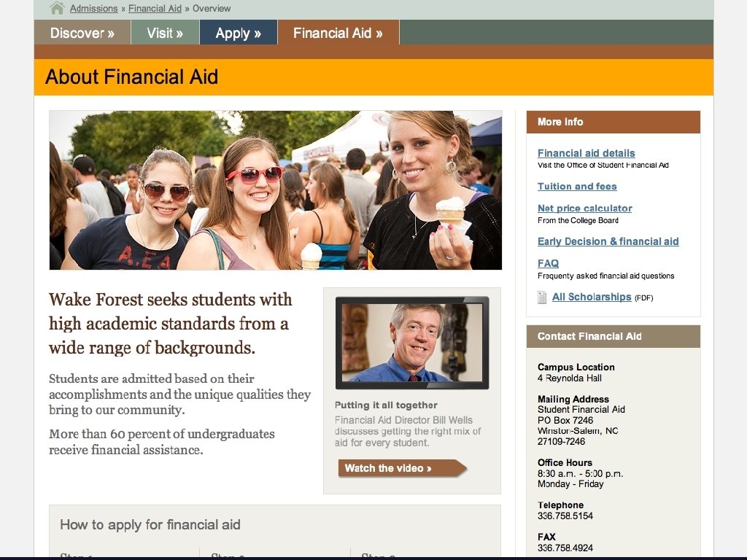Open the Financial Aid breadcrumb link

pyautogui.click(x=155, y=9)
